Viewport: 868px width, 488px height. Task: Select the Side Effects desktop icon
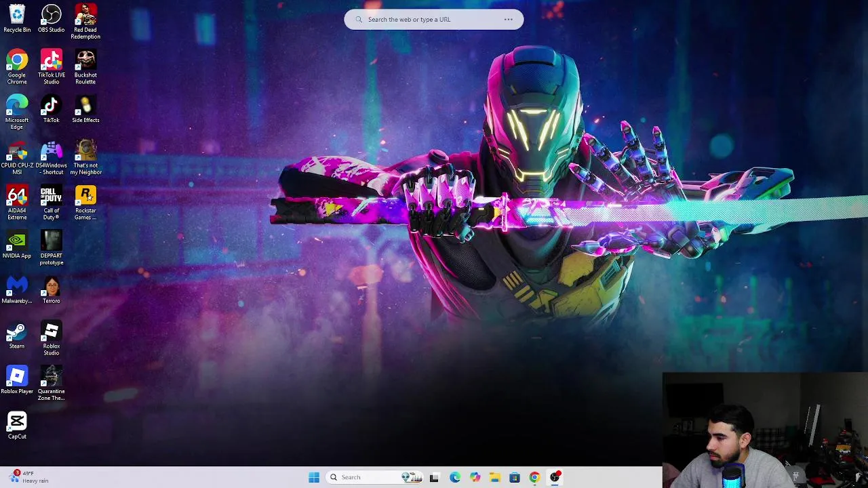click(85, 109)
